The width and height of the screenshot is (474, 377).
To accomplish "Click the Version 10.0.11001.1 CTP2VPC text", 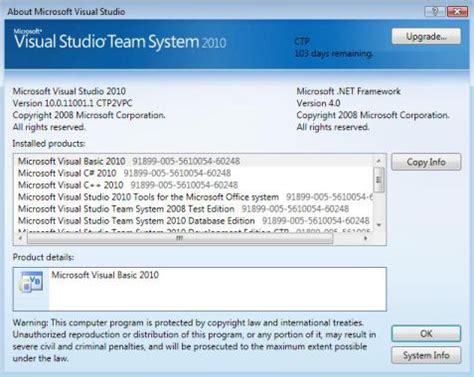I will click(x=72, y=103).
